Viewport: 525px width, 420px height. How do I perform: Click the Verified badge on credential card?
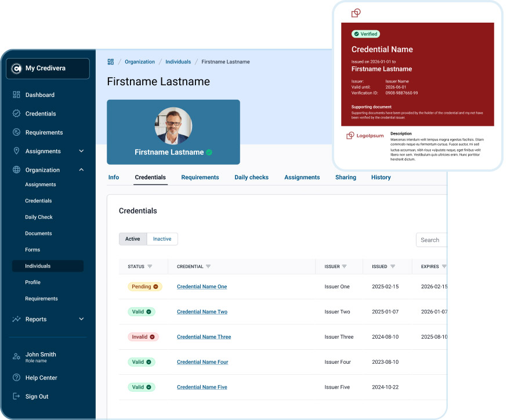click(x=365, y=34)
